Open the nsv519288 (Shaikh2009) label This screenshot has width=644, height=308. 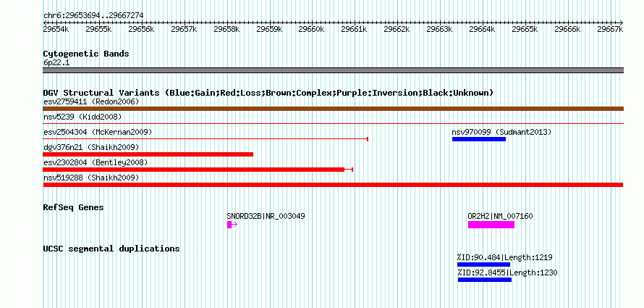(91, 178)
